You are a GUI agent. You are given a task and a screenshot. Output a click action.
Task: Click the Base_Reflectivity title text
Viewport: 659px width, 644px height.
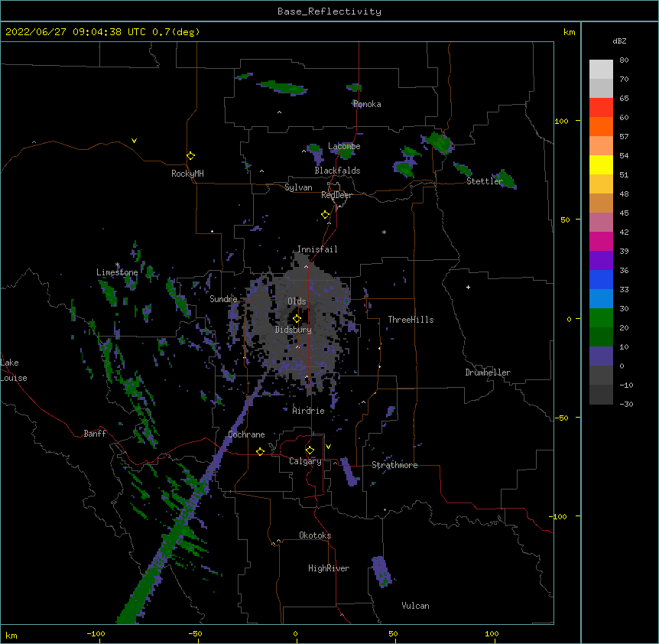[x=329, y=11]
